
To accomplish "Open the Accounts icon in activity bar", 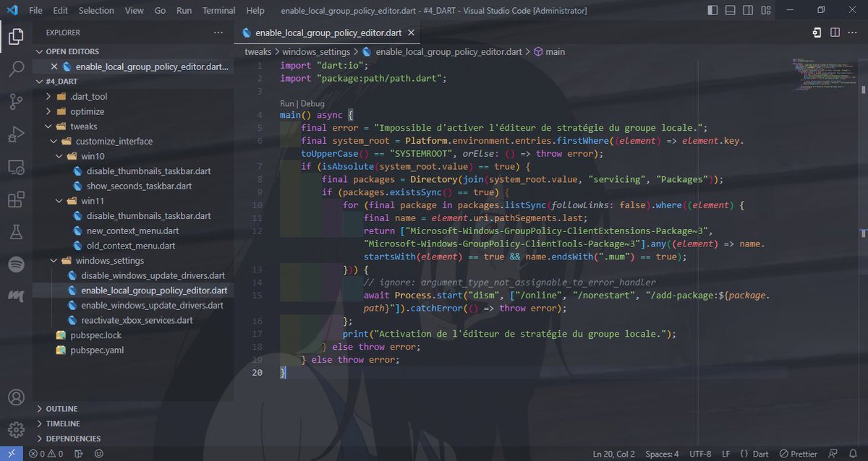I will coord(16,397).
